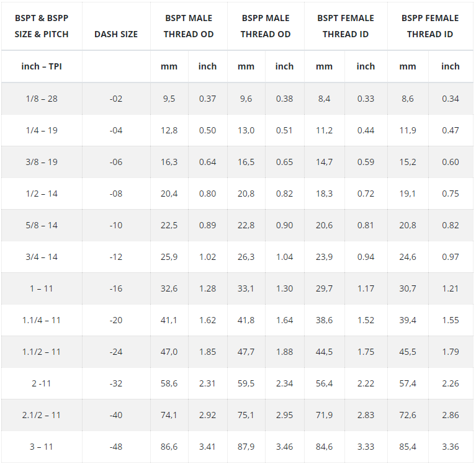Click the BSPP FEMALE THREAD ID header
Screen dimensions: 476x464
[430, 26]
